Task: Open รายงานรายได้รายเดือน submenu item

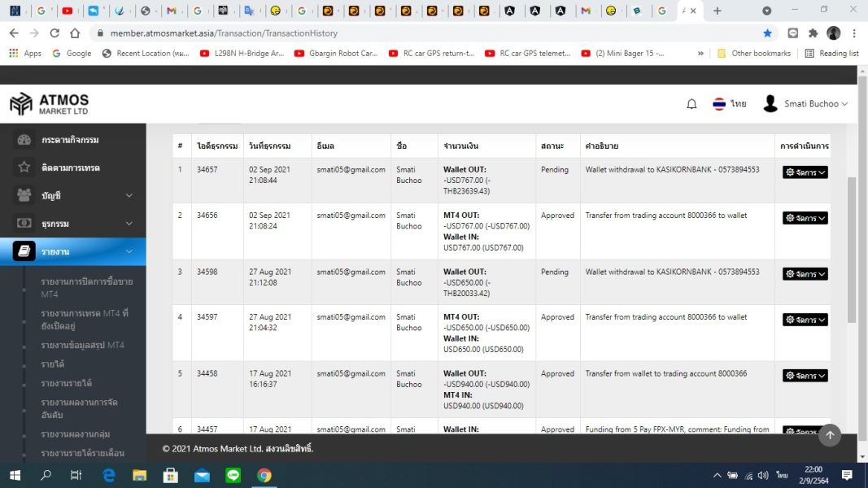Action: click(x=82, y=452)
